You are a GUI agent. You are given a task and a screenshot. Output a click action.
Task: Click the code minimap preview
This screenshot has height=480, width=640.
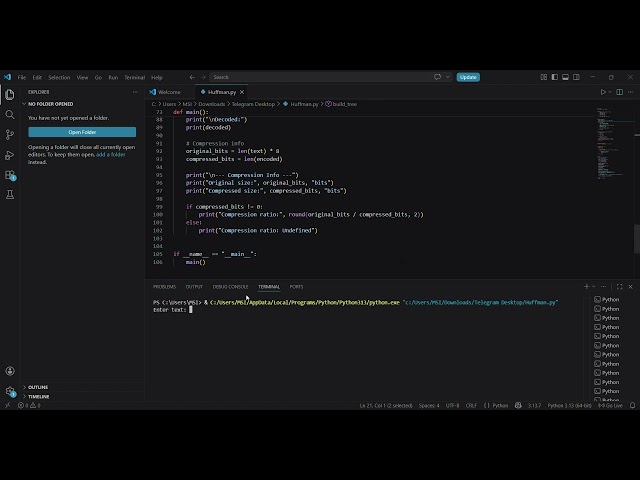click(611, 144)
